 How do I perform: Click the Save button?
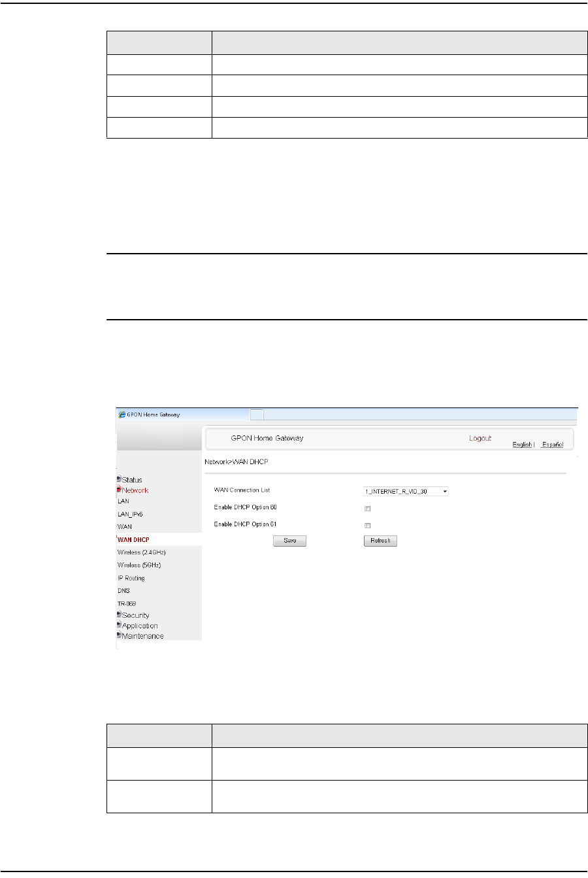[289, 541]
